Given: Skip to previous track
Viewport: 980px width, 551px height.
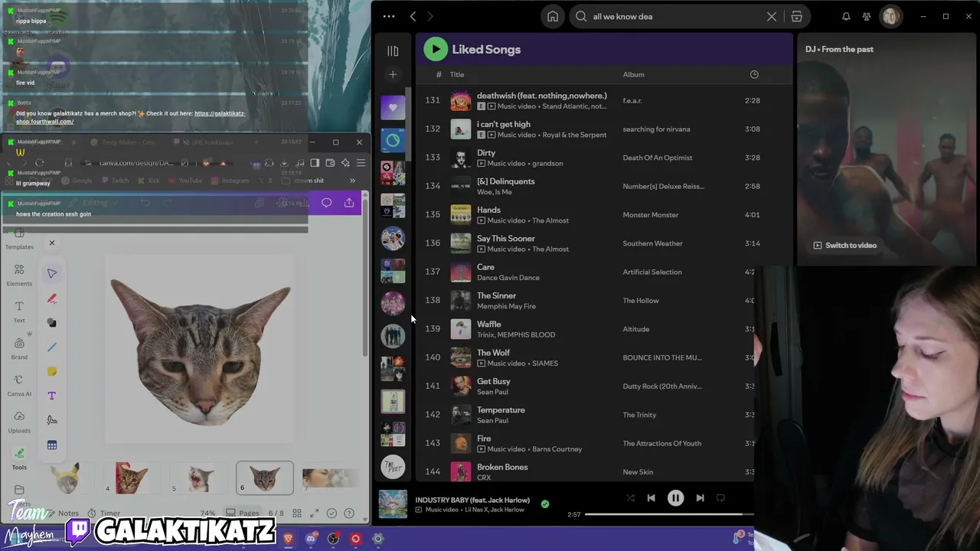Looking at the screenshot, I should 651,498.
